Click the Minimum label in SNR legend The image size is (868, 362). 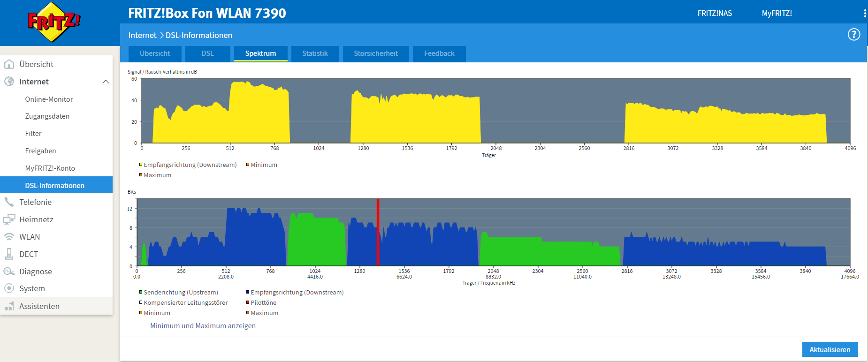coord(264,165)
